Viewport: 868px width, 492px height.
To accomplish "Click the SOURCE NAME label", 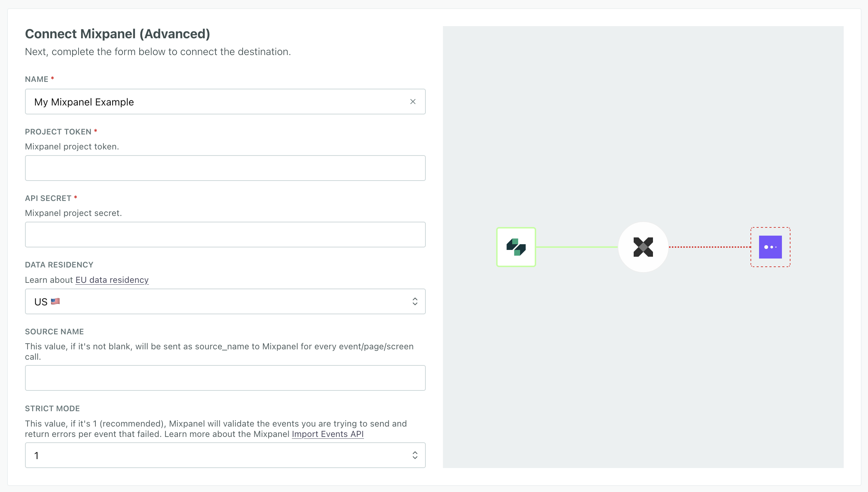I will [54, 331].
